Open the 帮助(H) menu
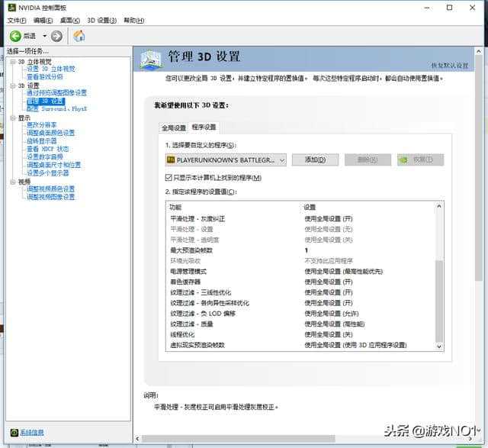This screenshot has height=448, width=488. click(134, 21)
